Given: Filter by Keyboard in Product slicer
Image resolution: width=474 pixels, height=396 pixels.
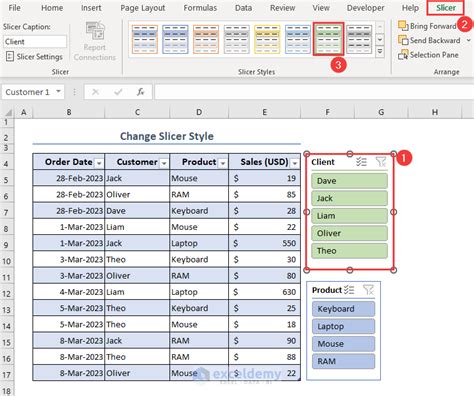Looking at the screenshot, I should (343, 309).
